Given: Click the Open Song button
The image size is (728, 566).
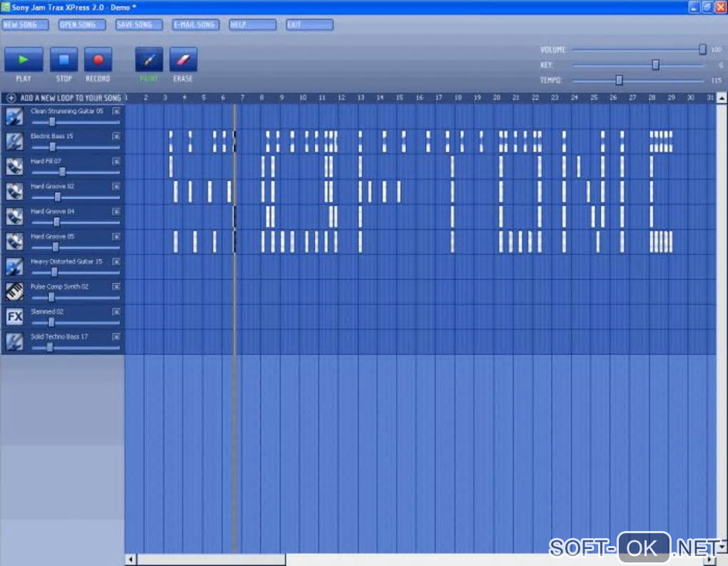Looking at the screenshot, I should pyautogui.click(x=81, y=24).
